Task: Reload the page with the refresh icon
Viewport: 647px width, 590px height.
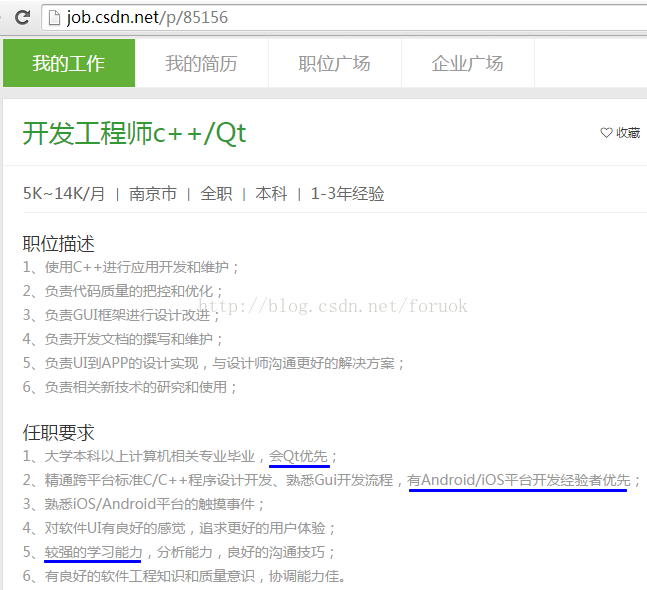Action: click(23, 17)
